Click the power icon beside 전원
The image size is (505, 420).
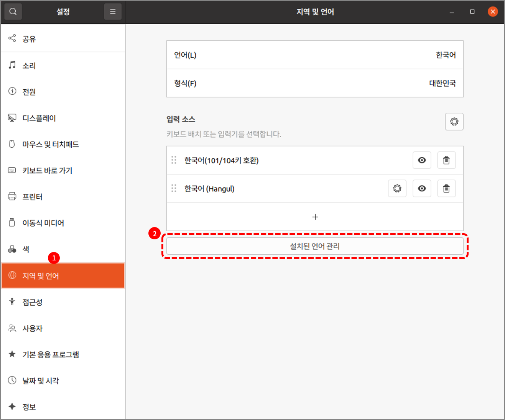[12, 91]
